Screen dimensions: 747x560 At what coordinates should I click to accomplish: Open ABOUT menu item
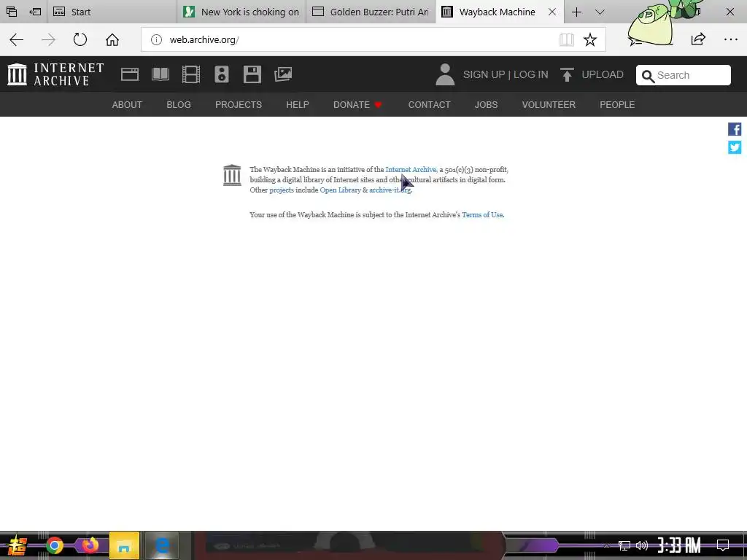[x=127, y=105]
